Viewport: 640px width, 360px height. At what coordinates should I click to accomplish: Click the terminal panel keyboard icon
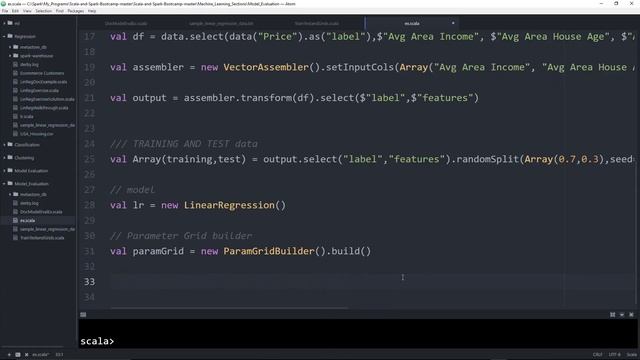(x=83, y=315)
